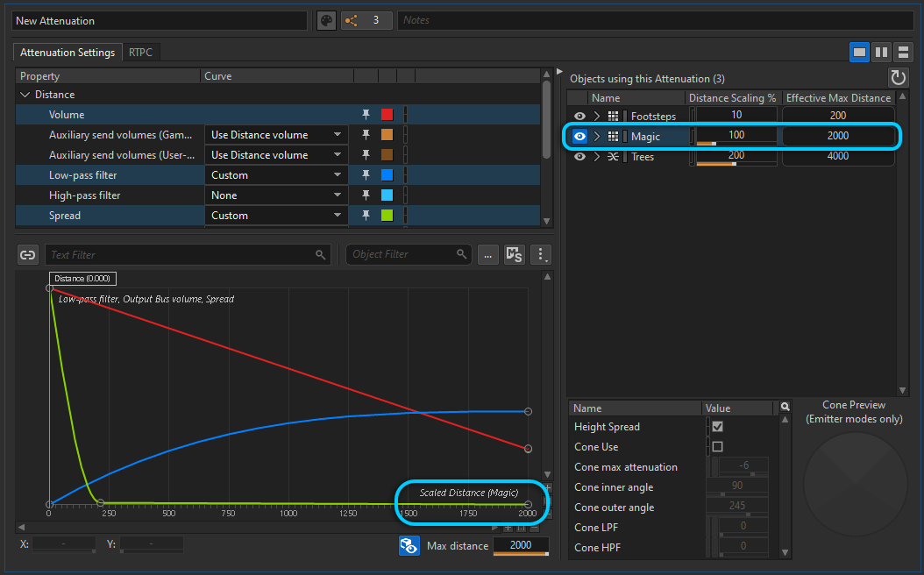Edit the Max distance value field

521,545
